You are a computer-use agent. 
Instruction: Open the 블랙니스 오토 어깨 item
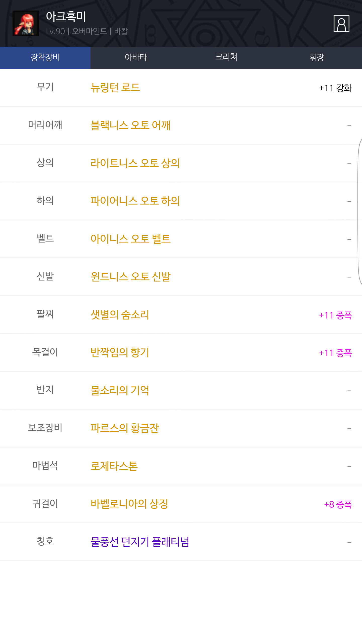click(x=130, y=125)
